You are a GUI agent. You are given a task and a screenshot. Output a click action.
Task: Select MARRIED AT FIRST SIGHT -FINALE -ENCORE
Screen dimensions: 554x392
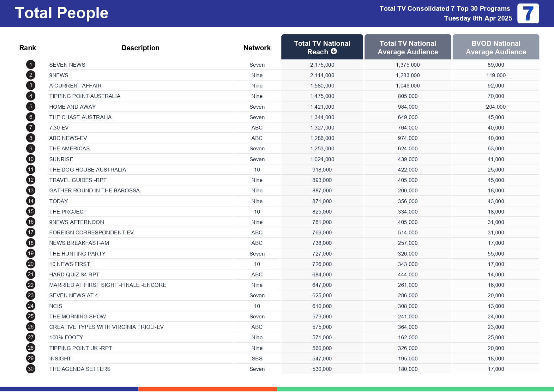tap(107, 285)
